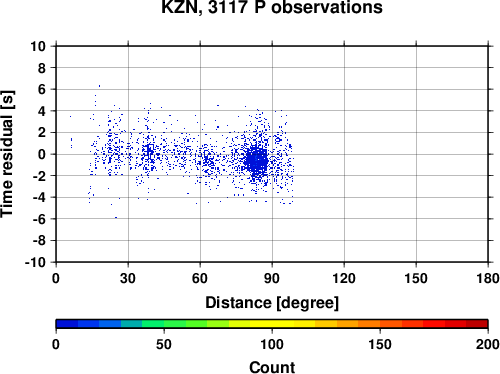Click the distance axis tick label '90'

pos(272,278)
